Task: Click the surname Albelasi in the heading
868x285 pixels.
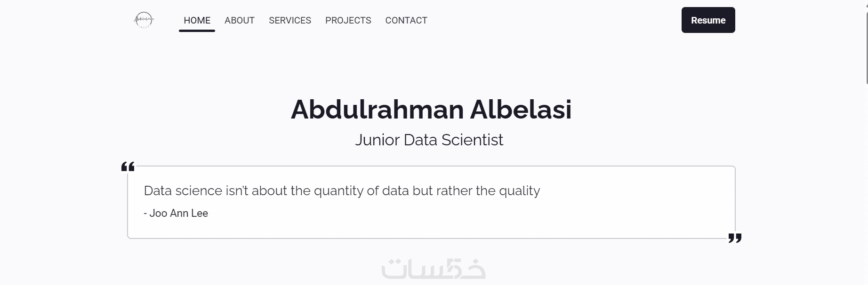Action: tap(521, 110)
